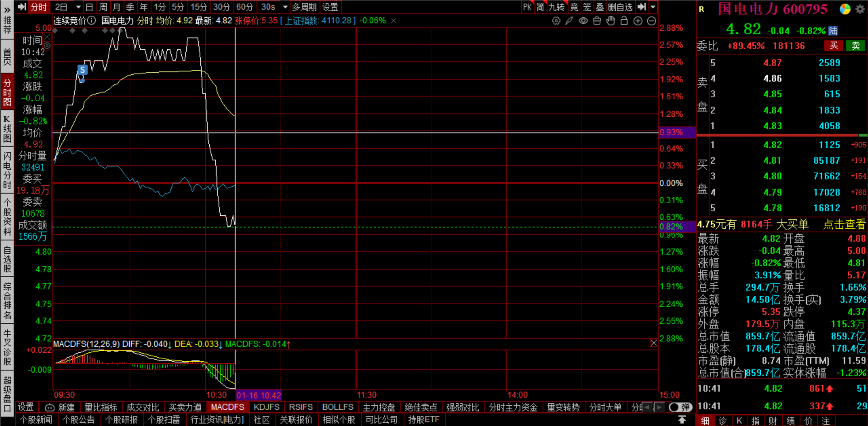
Task: Close the MACDFS indicator panel
Action: pos(653,343)
